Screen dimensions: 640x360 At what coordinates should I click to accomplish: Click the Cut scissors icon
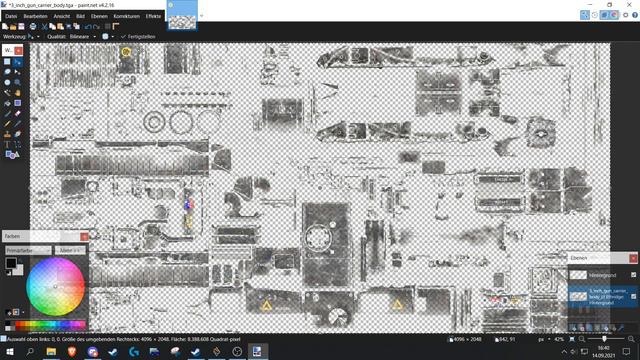tap(44, 27)
